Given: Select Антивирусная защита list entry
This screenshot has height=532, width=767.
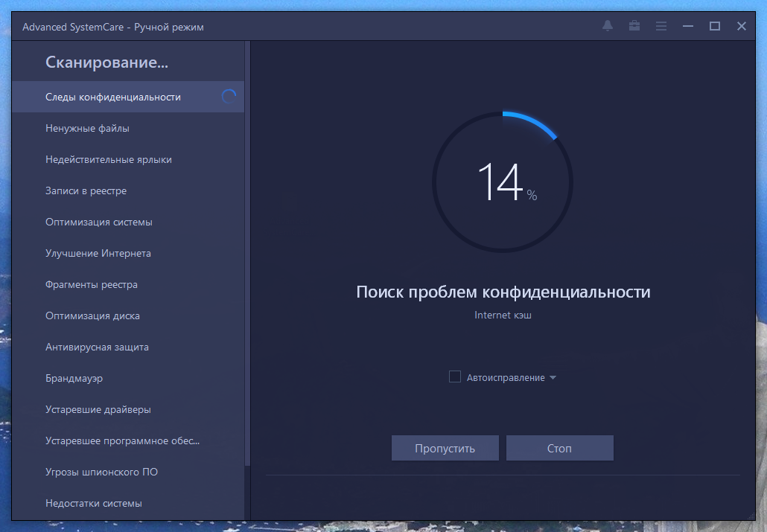Looking at the screenshot, I should click(x=97, y=347).
